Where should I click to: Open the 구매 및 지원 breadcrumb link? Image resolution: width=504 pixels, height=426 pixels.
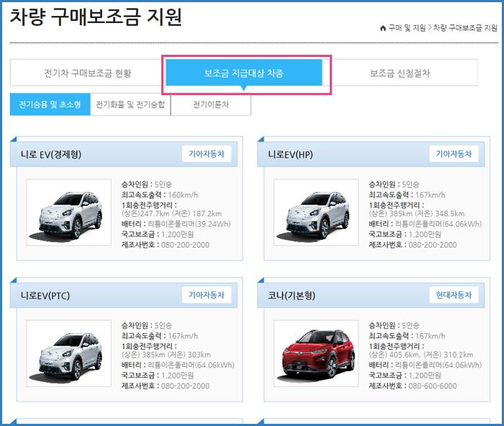(x=408, y=28)
